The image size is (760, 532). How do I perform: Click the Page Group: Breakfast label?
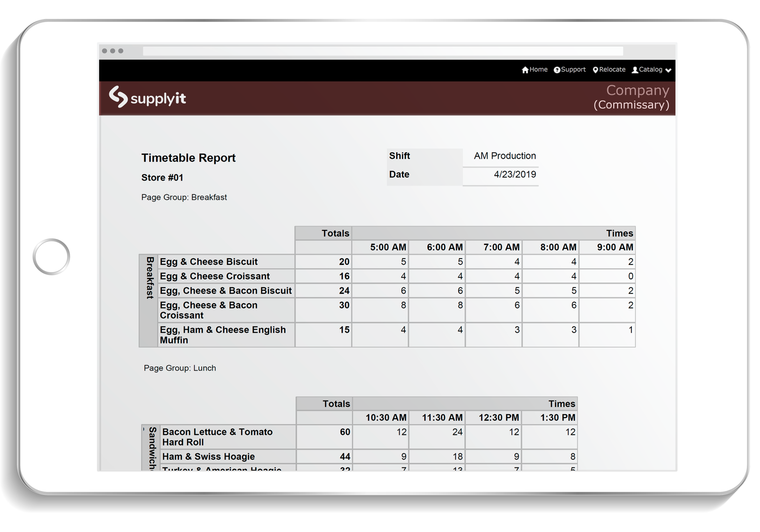184,197
